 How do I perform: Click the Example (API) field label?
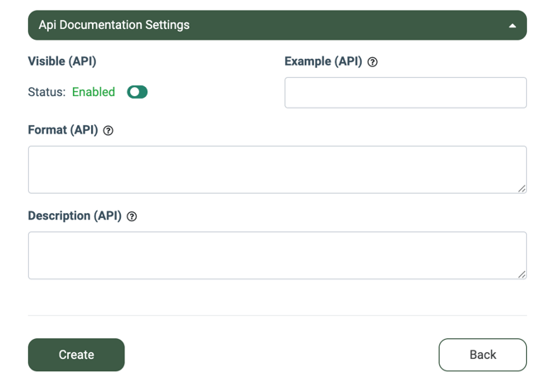[323, 61]
